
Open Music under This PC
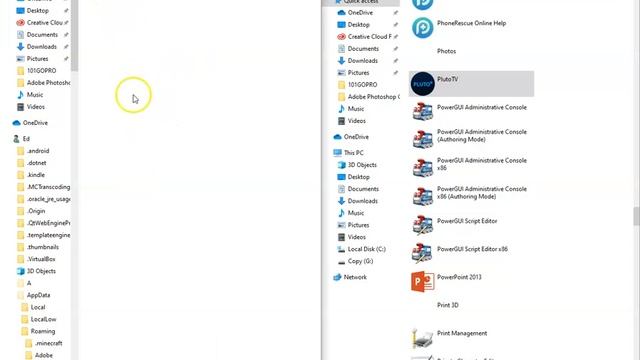[x=356, y=213]
